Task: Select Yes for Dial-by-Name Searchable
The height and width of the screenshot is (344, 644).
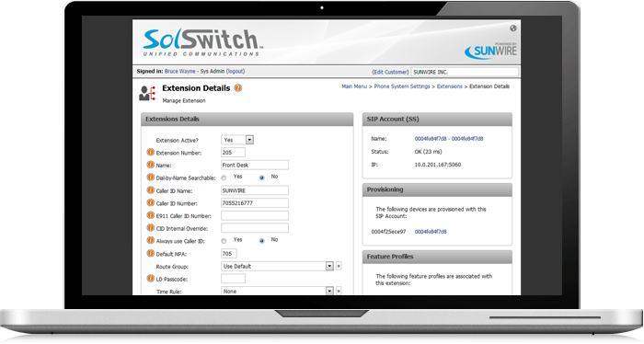Action: (224, 178)
